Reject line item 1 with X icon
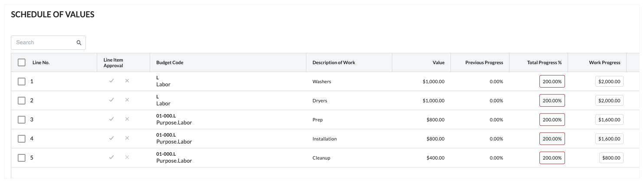644x183 pixels. click(x=127, y=81)
